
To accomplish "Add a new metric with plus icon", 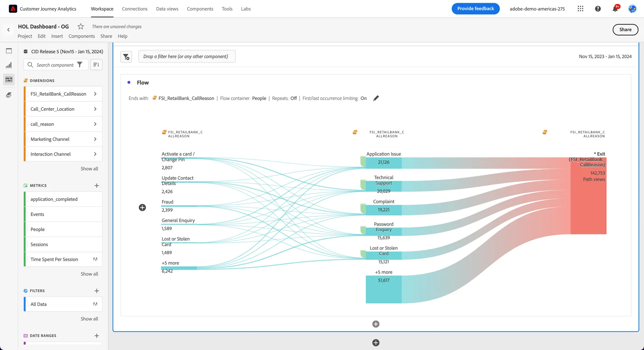I will (97, 185).
